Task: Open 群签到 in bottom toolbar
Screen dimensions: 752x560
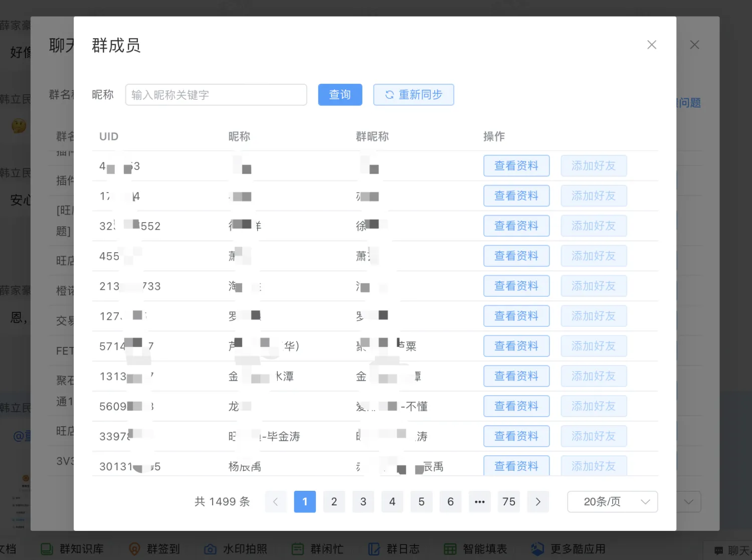Action: [x=154, y=549]
